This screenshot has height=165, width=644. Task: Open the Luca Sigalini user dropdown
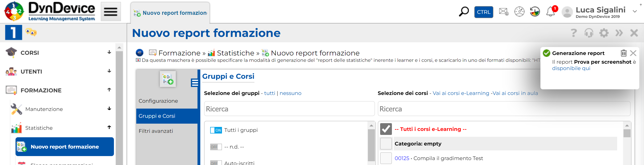635,12
